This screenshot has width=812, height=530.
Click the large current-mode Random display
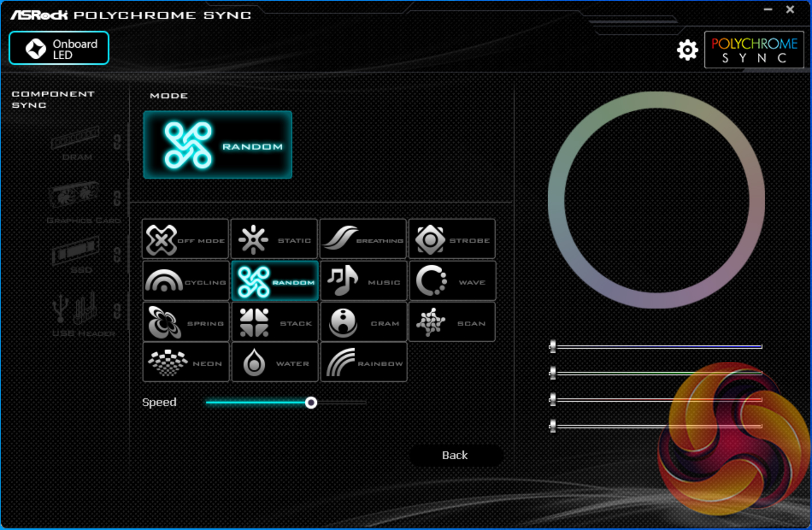click(218, 145)
